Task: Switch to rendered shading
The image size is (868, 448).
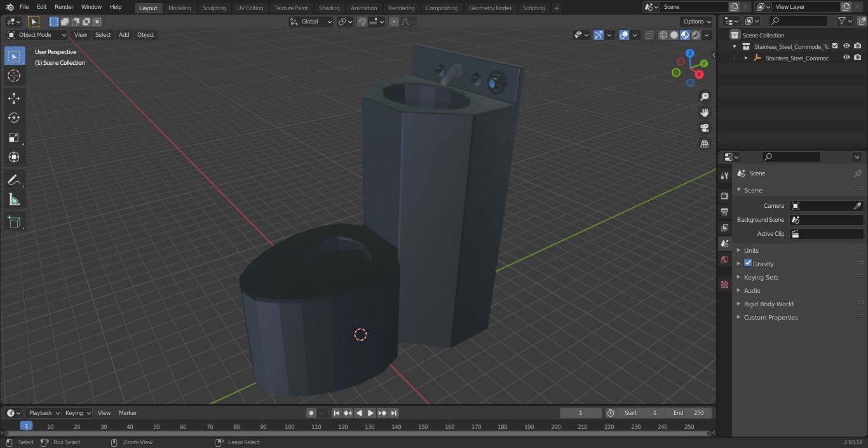Action: click(x=696, y=35)
